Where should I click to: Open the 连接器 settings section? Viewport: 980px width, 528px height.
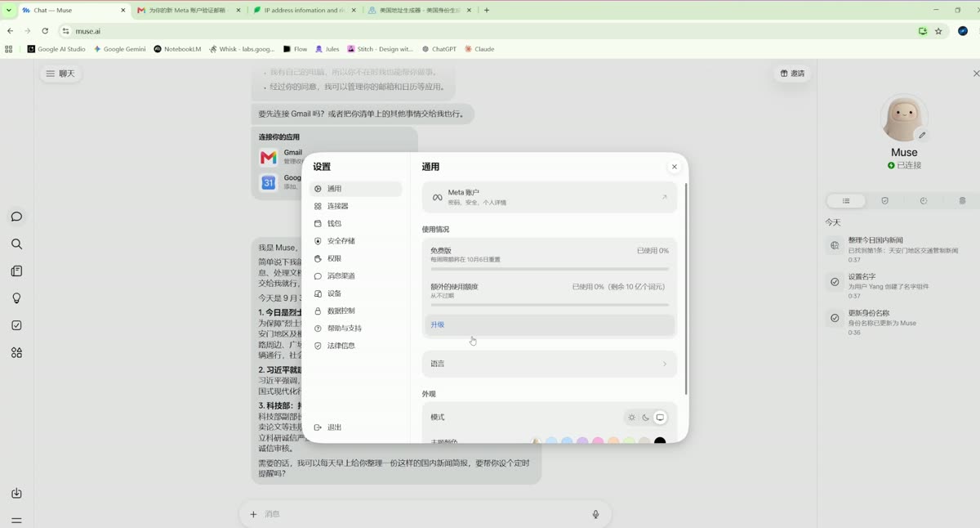(355, 206)
